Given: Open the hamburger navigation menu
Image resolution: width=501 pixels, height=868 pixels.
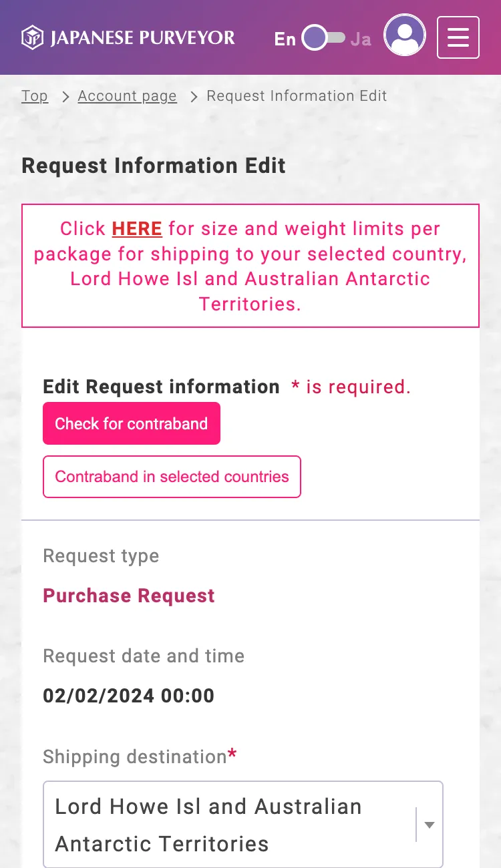Looking at the screenshot, I should point(458,37).
